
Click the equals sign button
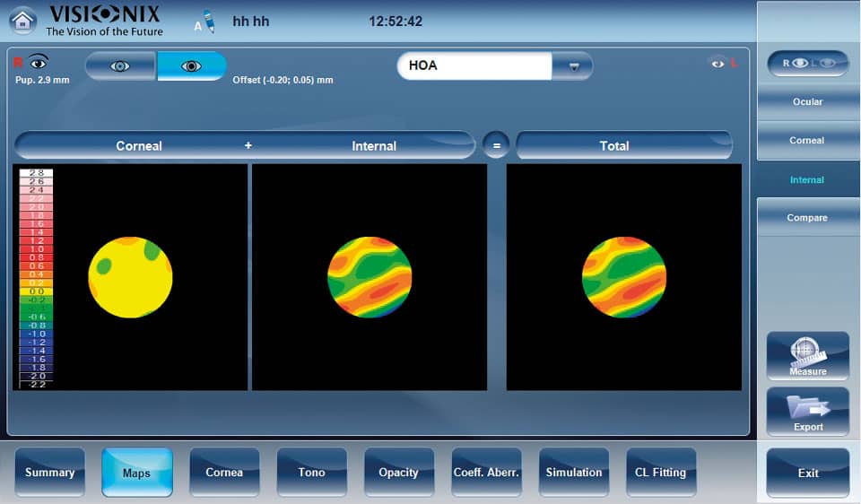(x=496, y=145)
